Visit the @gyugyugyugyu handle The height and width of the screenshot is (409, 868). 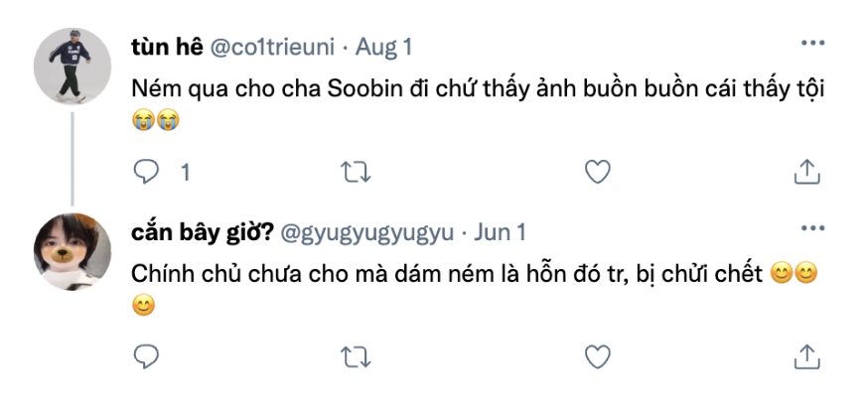click(367, 232)
